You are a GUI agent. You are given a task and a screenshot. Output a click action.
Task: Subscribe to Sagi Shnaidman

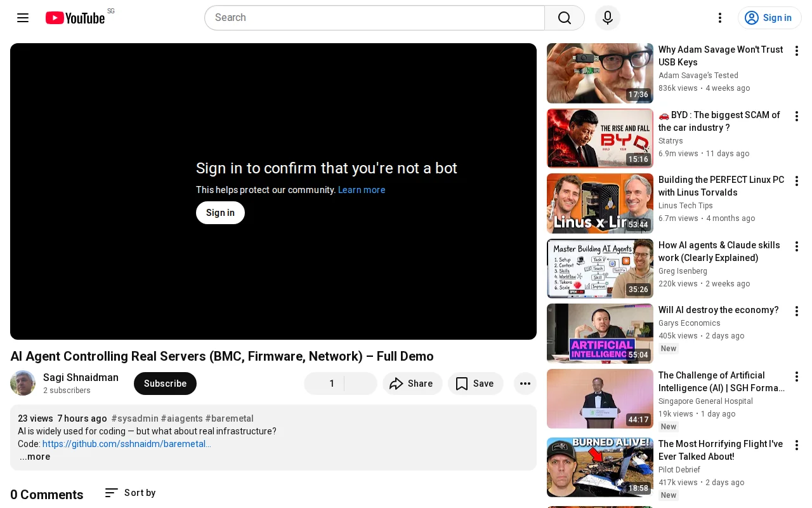point(165,384)
